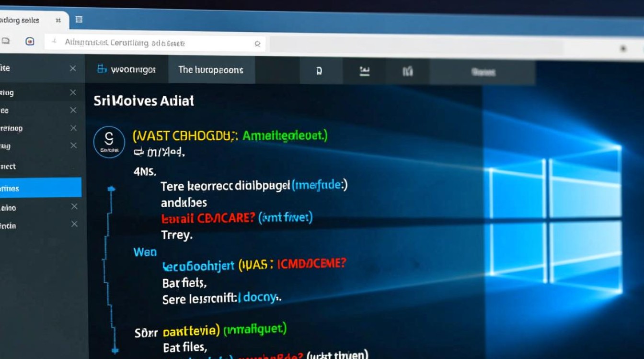Click the grid icon beside the top window tab
This screenshot has width=644, height=359.
click(79, 20)
